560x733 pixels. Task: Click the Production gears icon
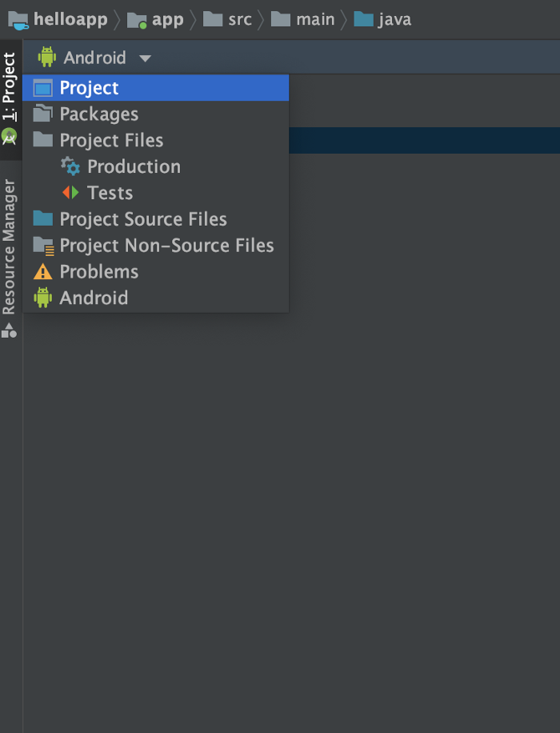coord(70,166)
